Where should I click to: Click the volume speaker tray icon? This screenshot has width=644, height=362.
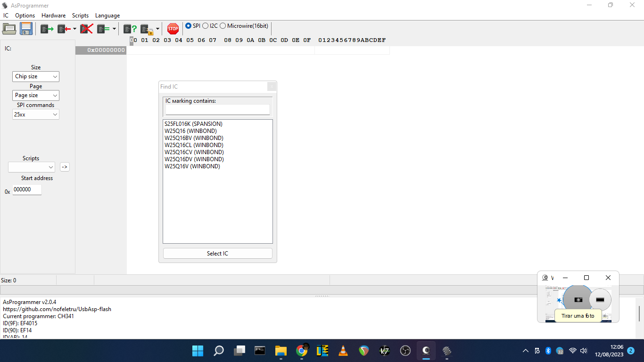[584, 351]
